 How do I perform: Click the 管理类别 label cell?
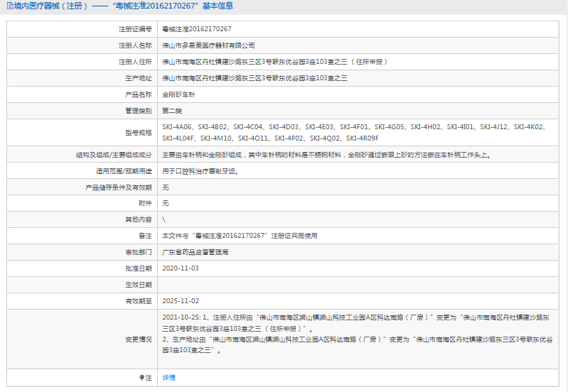point(82,111)
